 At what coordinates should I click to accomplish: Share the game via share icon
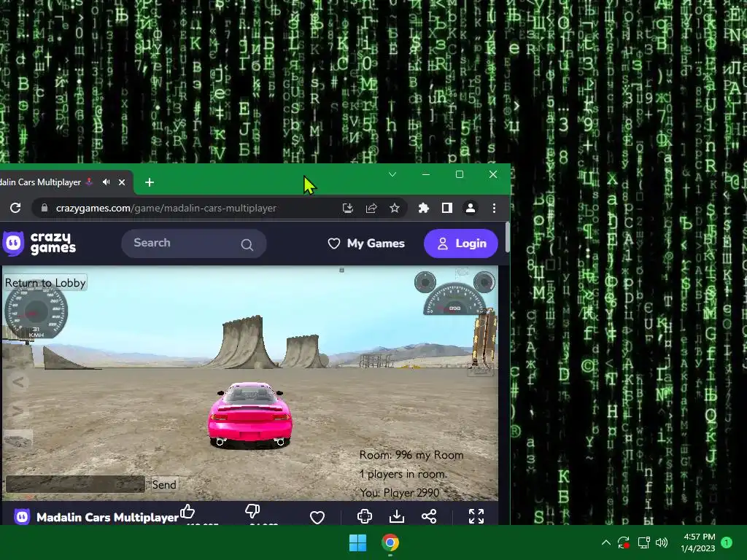pyautogui.click(x=429, y=516)
